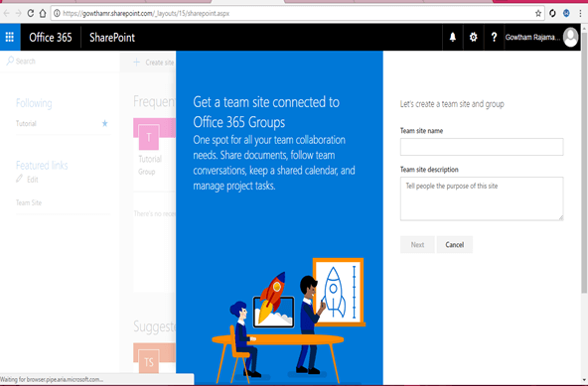
Task: Click the browser reload icon
Action: [31, 14]
